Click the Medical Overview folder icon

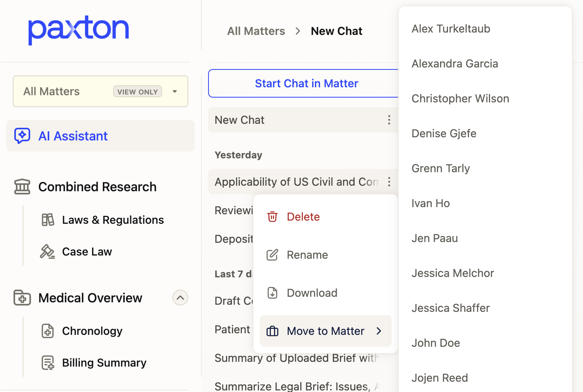pyautogui.click(x=22, y=298)
